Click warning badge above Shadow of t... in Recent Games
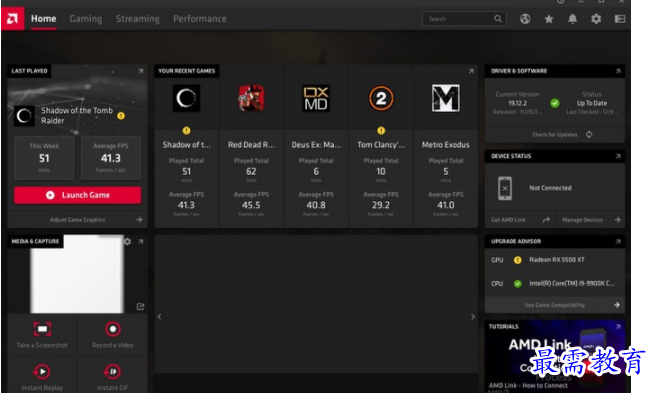Image resolution: width=654 pixels, height=393 pixels. pyautogui.click(x=186, y=131)
